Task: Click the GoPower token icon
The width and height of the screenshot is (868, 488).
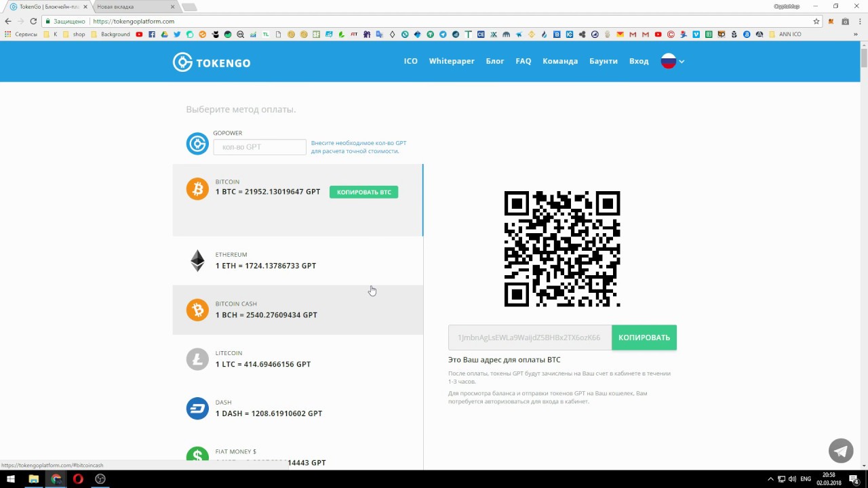Action: tap(197, 143)
